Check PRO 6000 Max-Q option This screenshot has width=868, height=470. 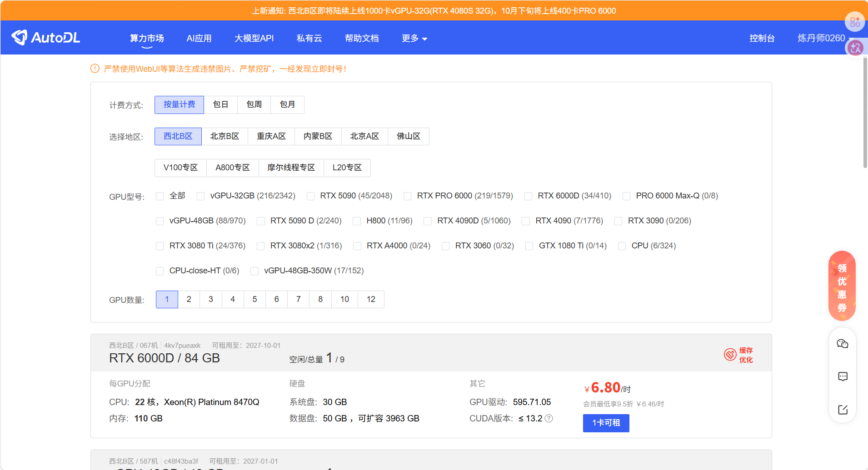[626, 196]
